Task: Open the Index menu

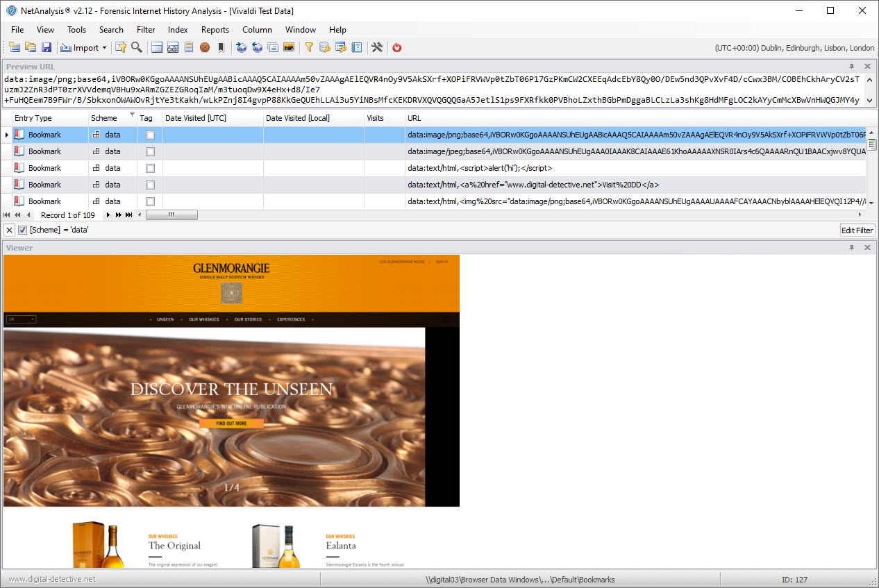Action: point(178,30)
